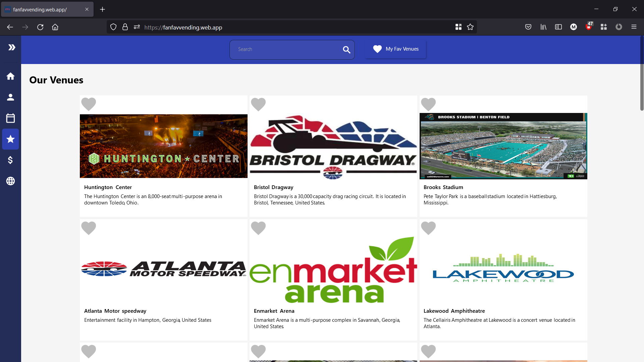644x362 pixels.
Task: Favorite Enmarket Arena with heart toggle
Action: [x=258, y=228]
